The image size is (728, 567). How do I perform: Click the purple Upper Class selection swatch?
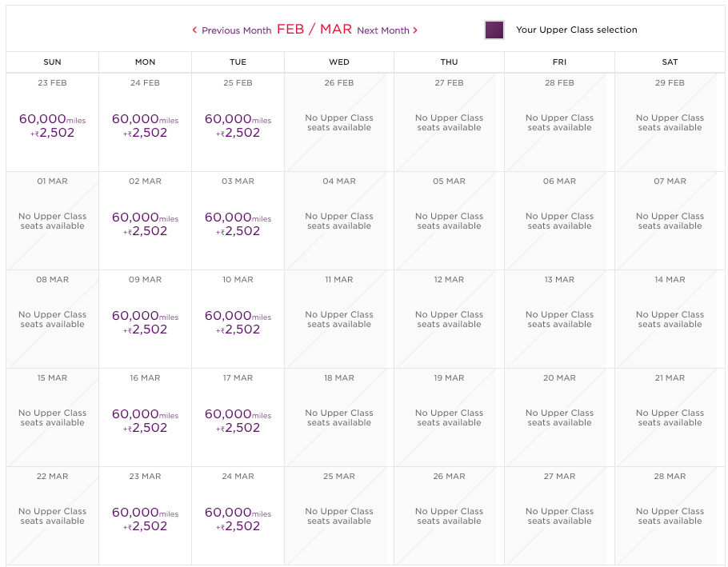click(x=494, y=30)
